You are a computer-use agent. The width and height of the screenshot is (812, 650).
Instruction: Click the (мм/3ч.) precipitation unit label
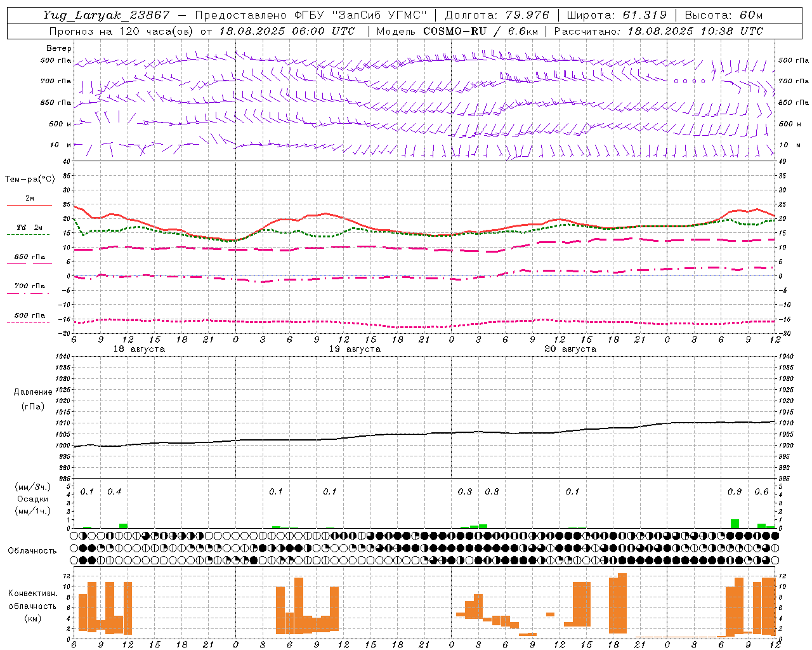[x=33, y=487]
